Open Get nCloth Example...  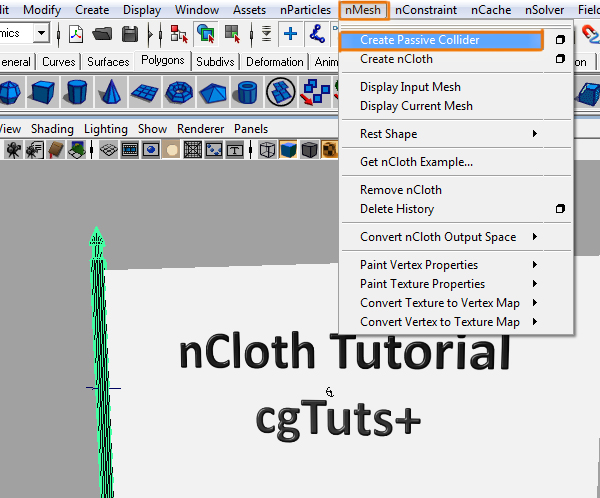point(416,162)
